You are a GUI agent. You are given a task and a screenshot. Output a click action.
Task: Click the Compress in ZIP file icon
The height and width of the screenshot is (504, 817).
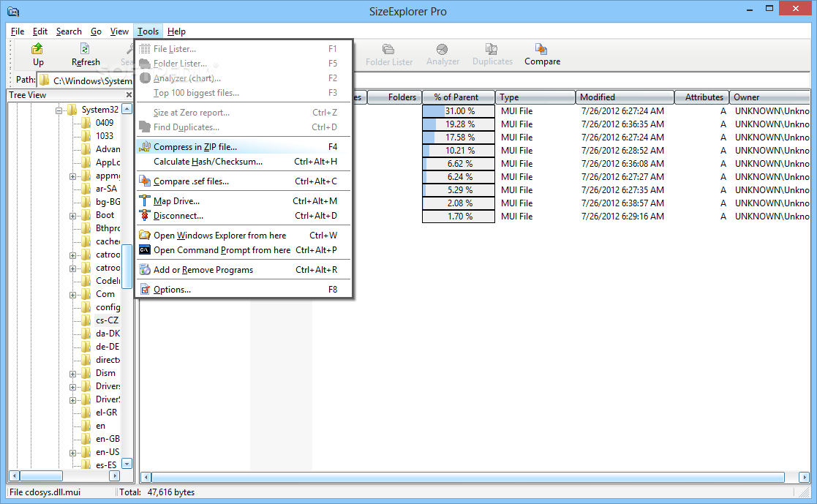[145, 147]
